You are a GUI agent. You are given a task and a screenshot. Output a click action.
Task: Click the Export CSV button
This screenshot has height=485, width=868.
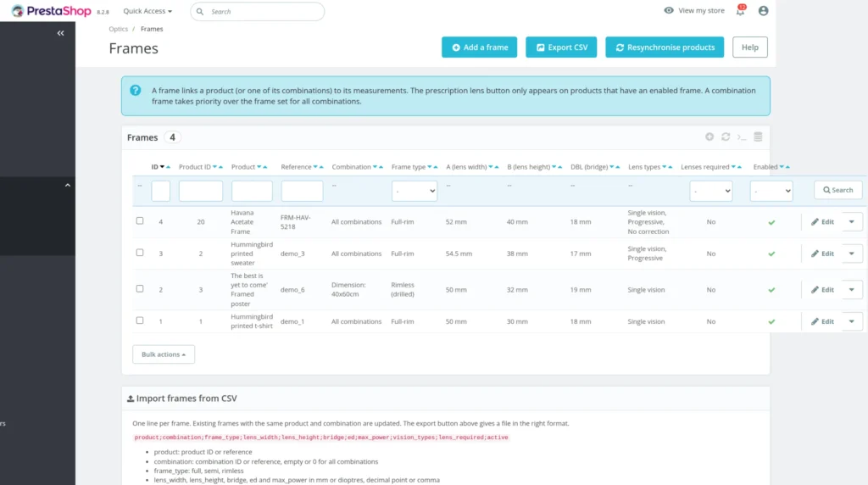(x=561, y=47)
